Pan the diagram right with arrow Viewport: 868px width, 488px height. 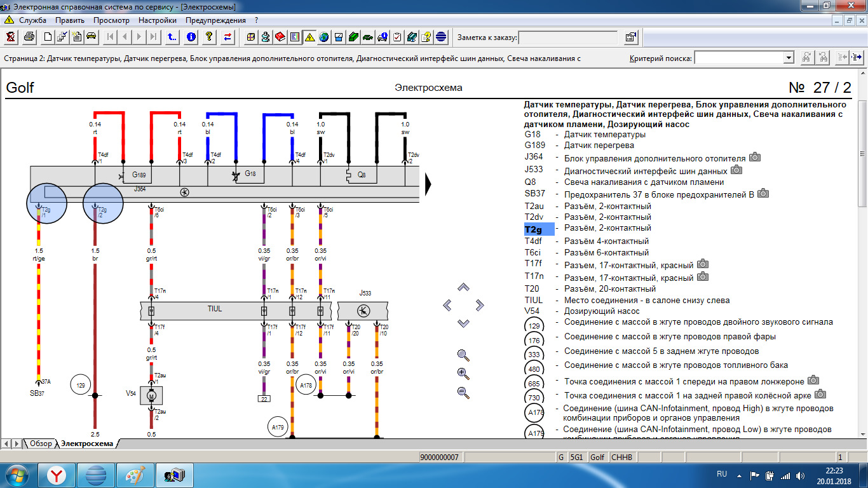[x=480, y=306]
